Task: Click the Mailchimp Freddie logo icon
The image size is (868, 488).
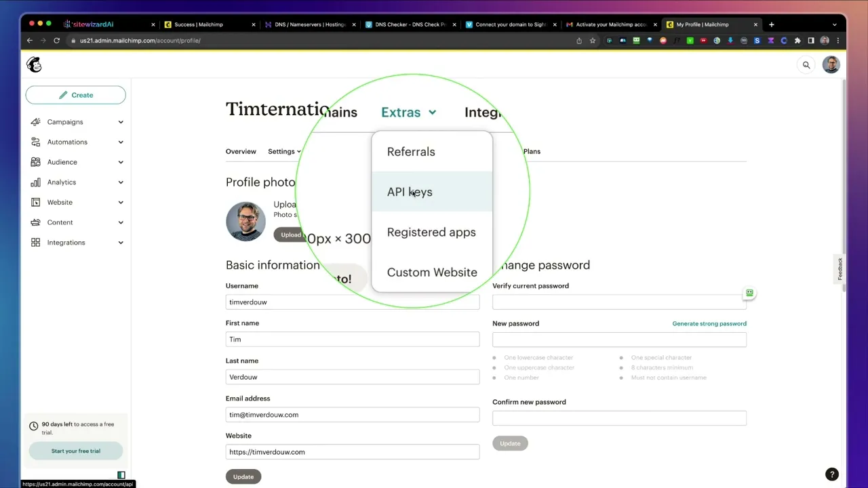Action: [x=34, y=65]
